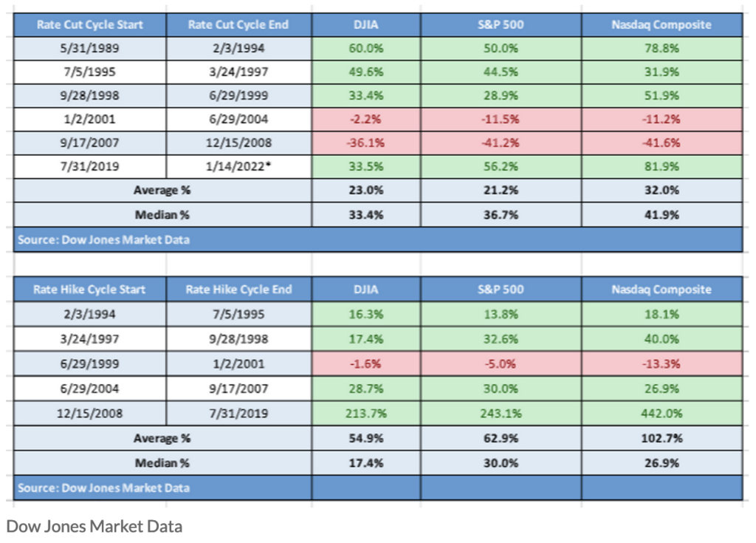Click the 78.8% Nasdaq Composite cell
The width and height of the screenshot is (756, 543).
pyautogui.click(x=661, y=49)
